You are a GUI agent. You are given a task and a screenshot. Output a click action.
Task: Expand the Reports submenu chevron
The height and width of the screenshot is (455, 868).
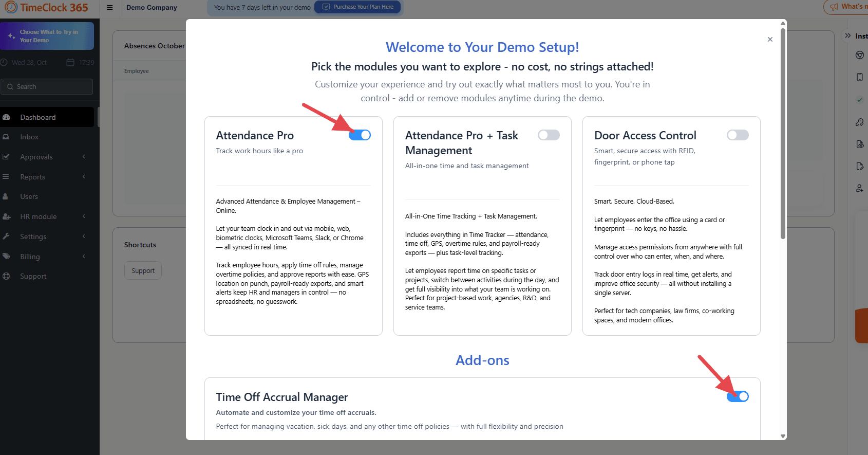click(84, 177)
